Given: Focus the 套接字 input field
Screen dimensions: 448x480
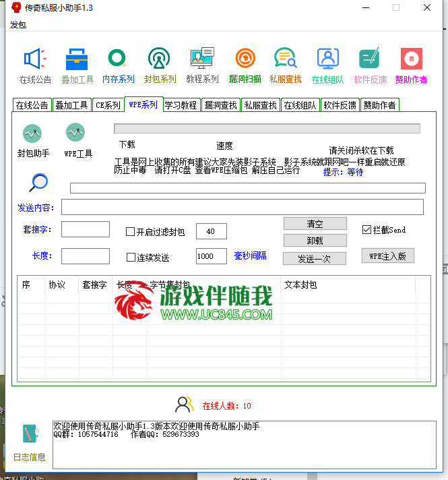Looking at the screenshot, I should coord(86,229).
